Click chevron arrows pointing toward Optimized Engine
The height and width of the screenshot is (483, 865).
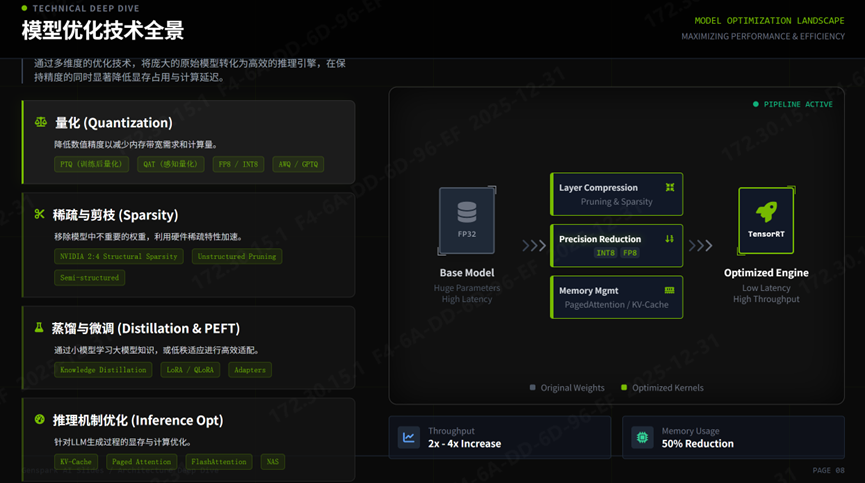pyautogui.click(x=701, y=245)
